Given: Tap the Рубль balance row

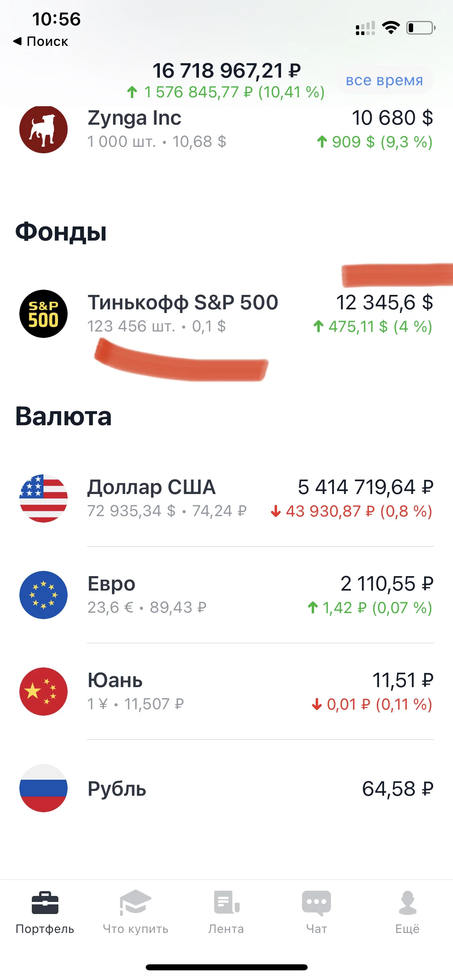Looking at the screenshot, I should point(226,788).
